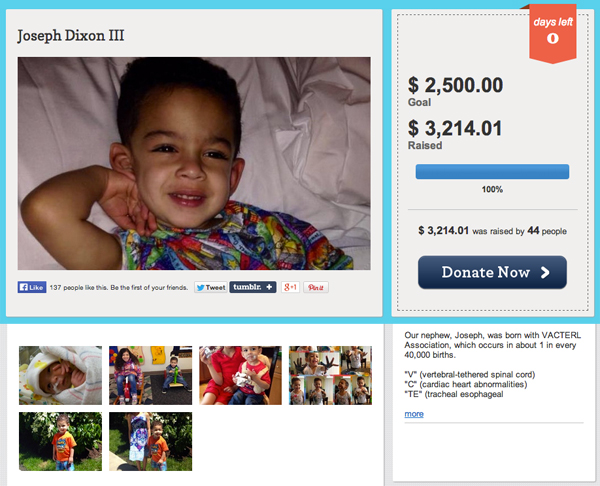Screen dimensions: 600x486
Task: Click the Google +1 button
Action: pyautogui.click(x=290, y=287)
